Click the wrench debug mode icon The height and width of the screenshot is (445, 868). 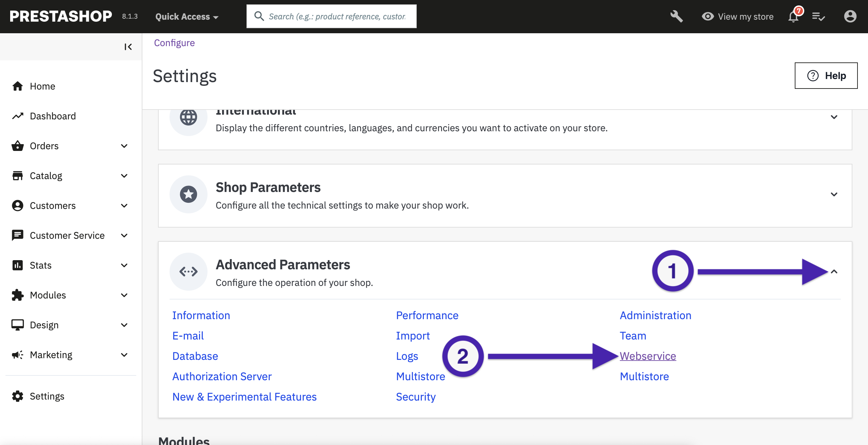click(676, 16)
